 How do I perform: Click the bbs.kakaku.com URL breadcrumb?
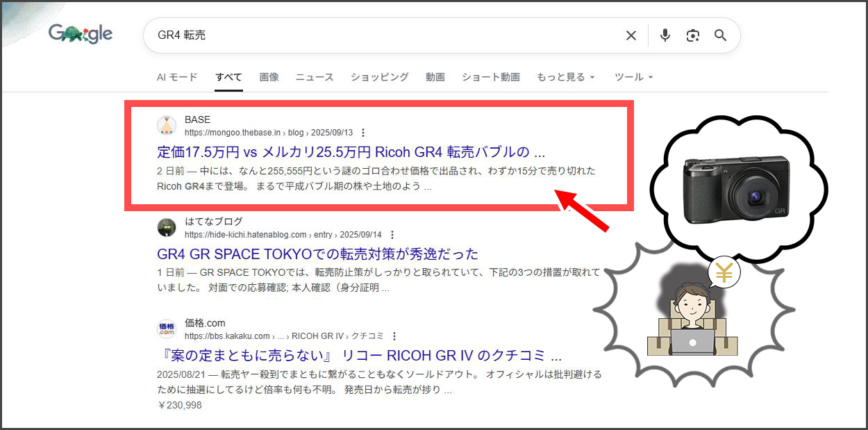(285, 336)
